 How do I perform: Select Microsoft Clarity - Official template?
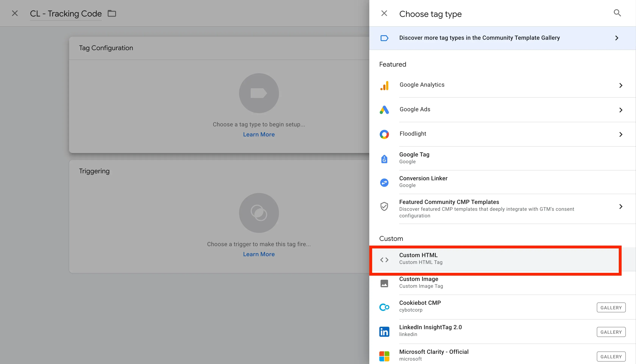(502, 354)
